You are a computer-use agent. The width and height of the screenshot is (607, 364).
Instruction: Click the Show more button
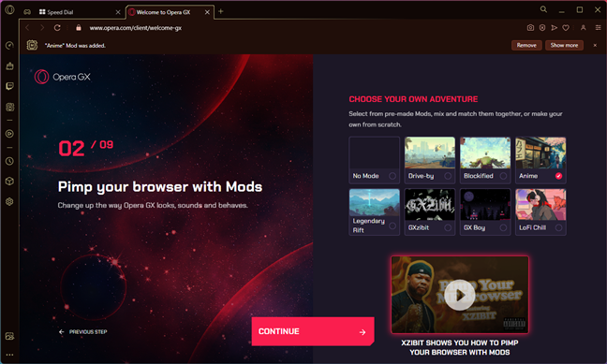pyautogui.click(x=564, y=45)
